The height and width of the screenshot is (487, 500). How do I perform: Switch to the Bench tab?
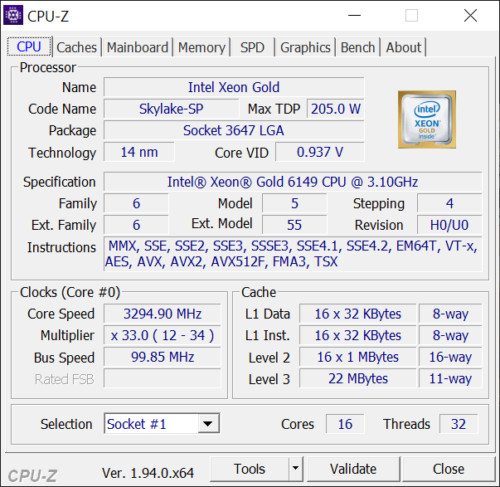[x=358, y=47]
